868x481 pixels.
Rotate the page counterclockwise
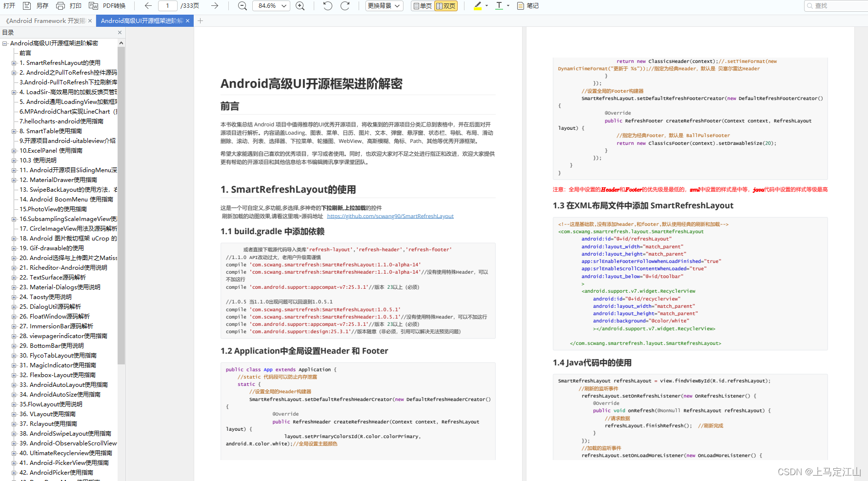[327, 6]
